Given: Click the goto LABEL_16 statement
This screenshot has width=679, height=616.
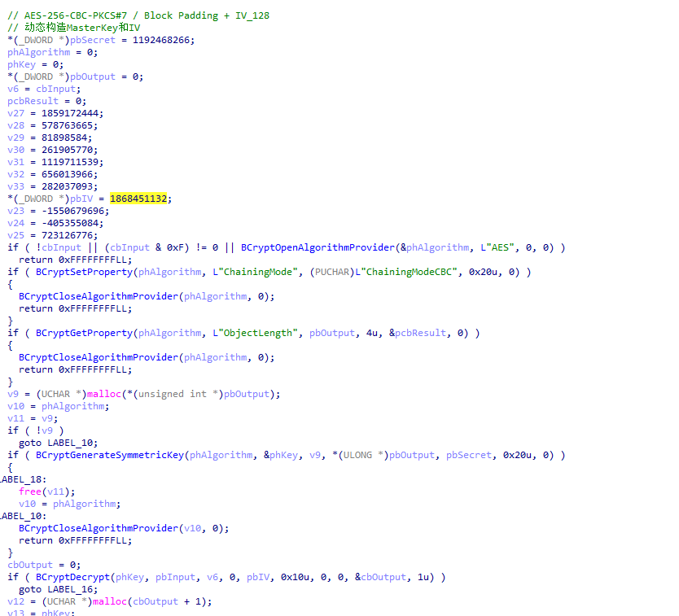Looking at the screenshot, I should coord(58,590).
